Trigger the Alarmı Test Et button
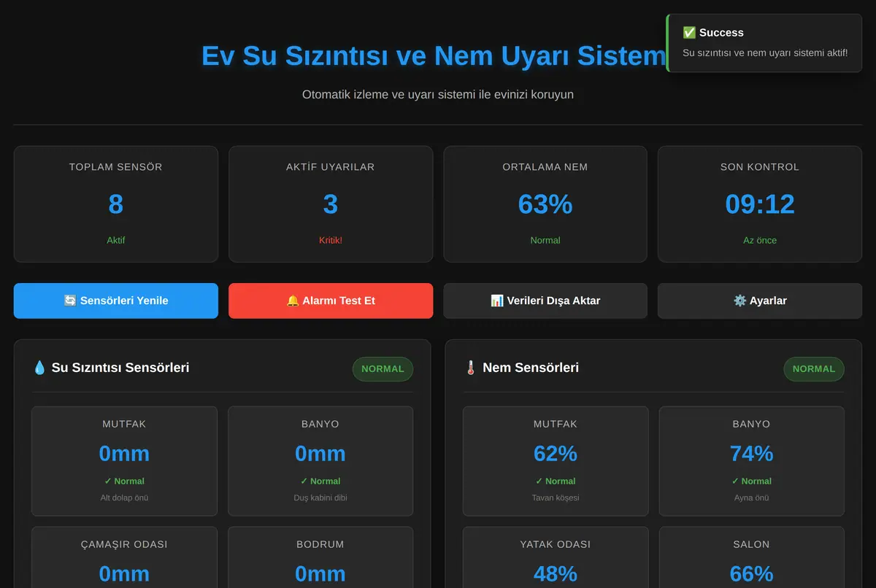Screen dimensions: 876x588 331,301
